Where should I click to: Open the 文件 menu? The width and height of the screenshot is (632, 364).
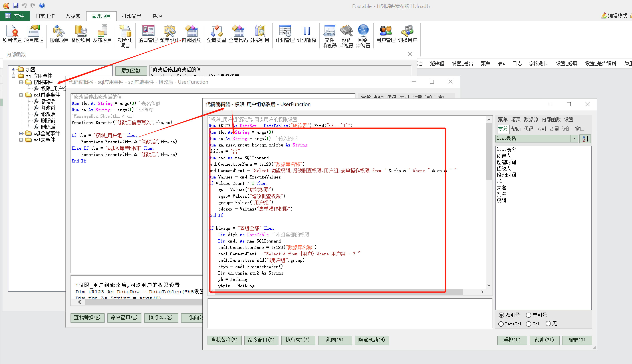15,16
